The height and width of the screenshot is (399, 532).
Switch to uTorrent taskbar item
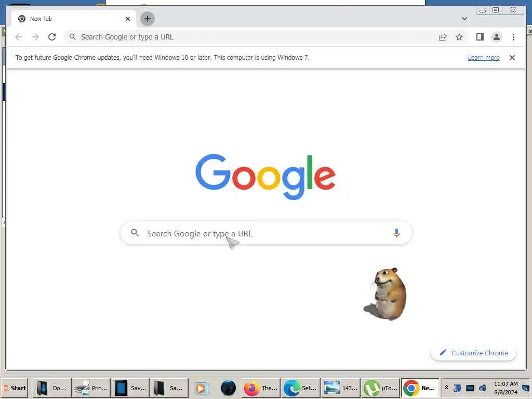pyautogui.click(x=380, y=388)
